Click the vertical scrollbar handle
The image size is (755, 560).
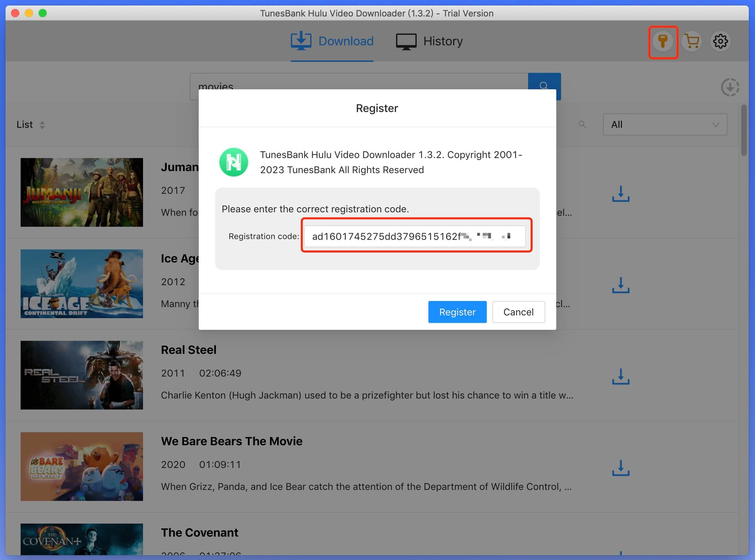[744, 130]
